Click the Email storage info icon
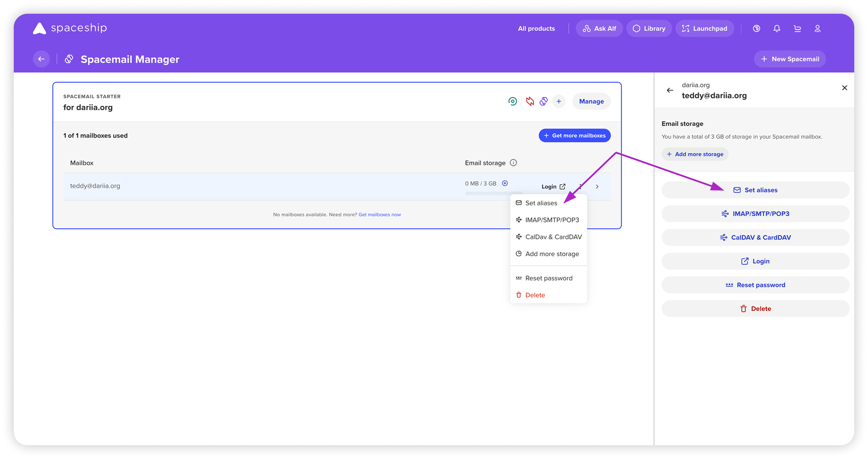Viewport: 868px width, 459px height. point(513,163)
